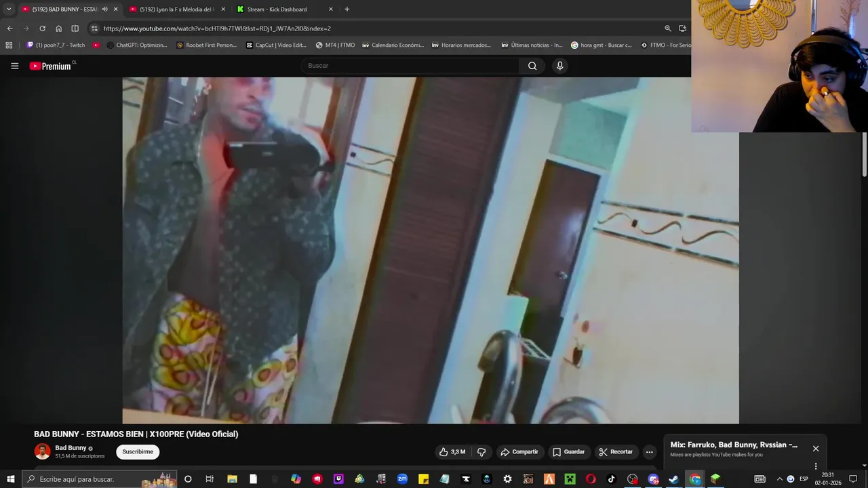The width and height of the screenshot is (868, 488).
Task: Switch to Chrome on the taskbar
Action: click(695, 479)
